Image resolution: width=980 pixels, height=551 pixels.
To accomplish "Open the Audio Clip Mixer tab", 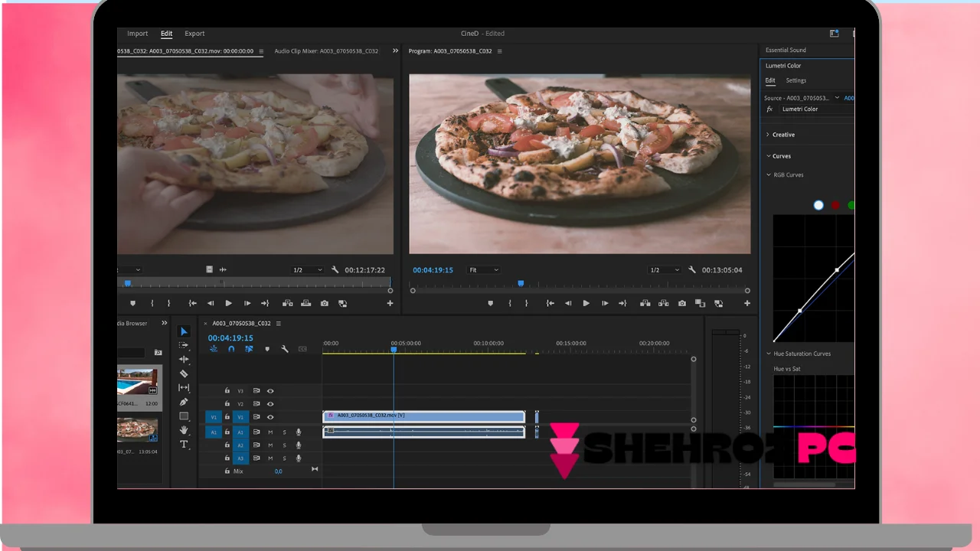I will coord(326,51).
